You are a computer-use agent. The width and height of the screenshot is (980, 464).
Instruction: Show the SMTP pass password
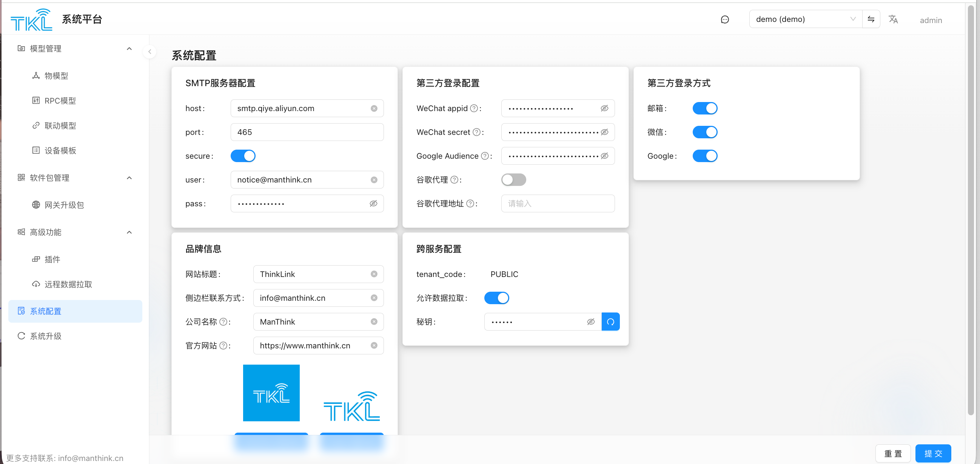(x=374, y=204)
